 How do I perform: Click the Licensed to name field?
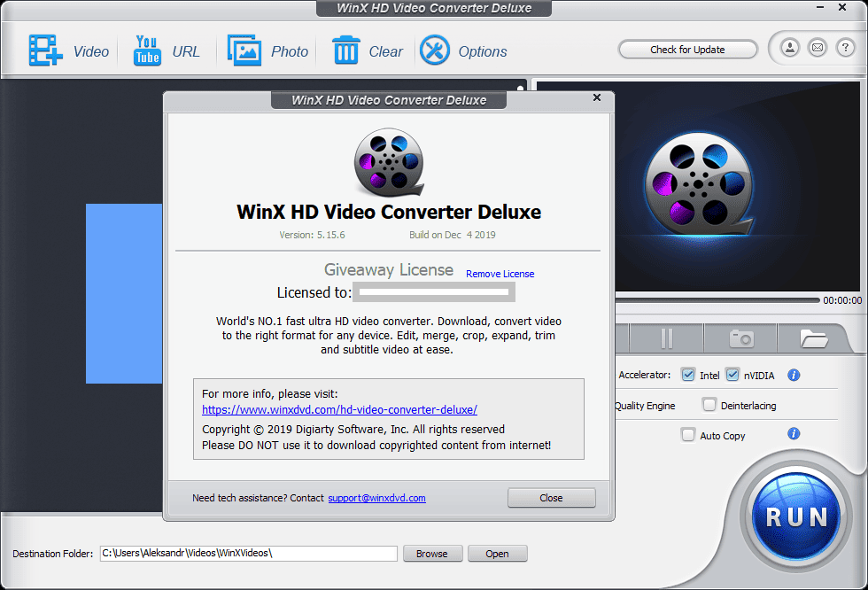[x=434, y=292]
